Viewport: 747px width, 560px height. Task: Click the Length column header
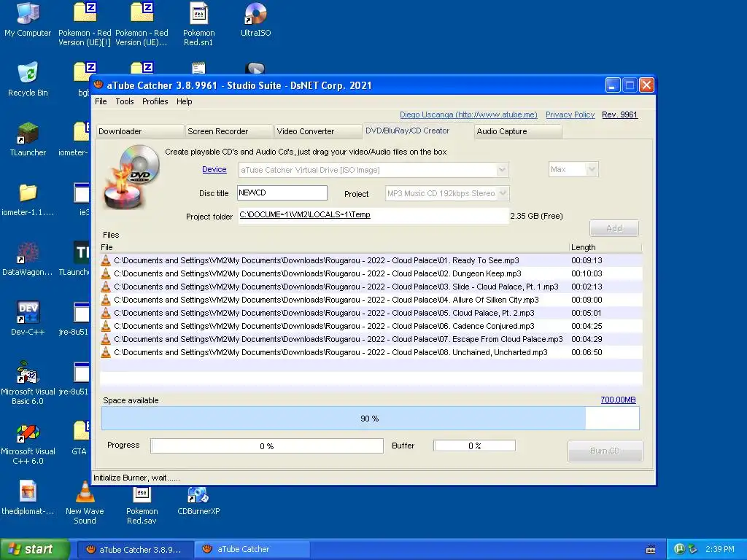(605, 248)
